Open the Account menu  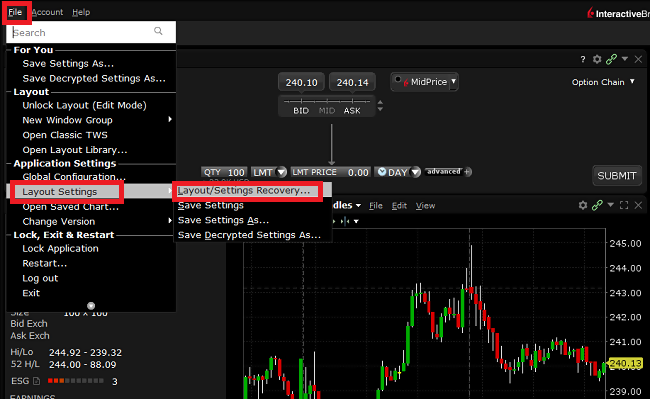pyautogui.click(x=47, y=12)
